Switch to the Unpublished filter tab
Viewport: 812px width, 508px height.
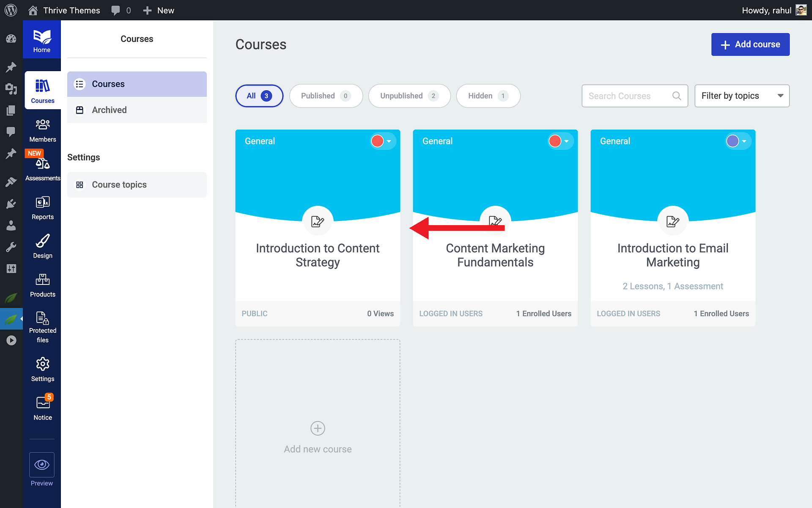tap(409, 96)
